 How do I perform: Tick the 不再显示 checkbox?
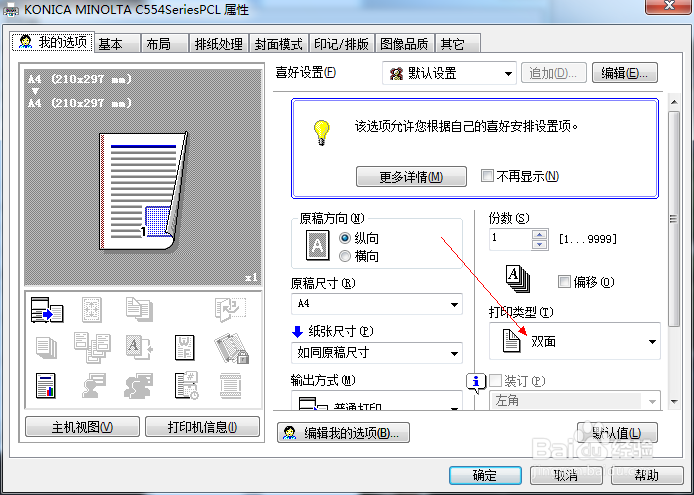click(x=487, y=175)
